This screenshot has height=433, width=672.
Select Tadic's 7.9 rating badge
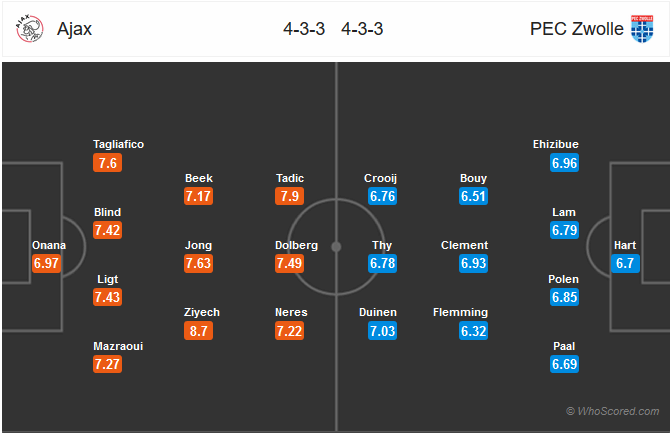tap(289, 196)
